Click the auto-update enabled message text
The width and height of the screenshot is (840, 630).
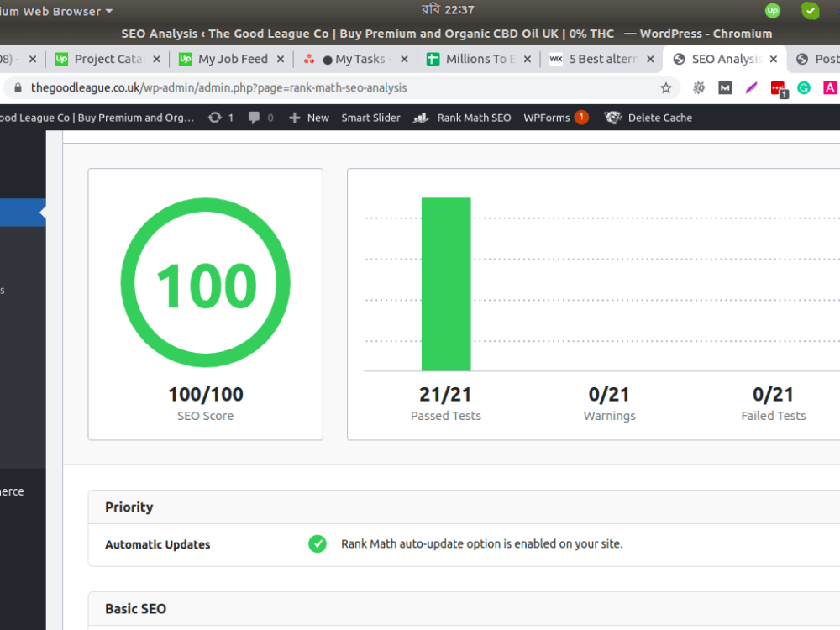(x=482, y=543)
